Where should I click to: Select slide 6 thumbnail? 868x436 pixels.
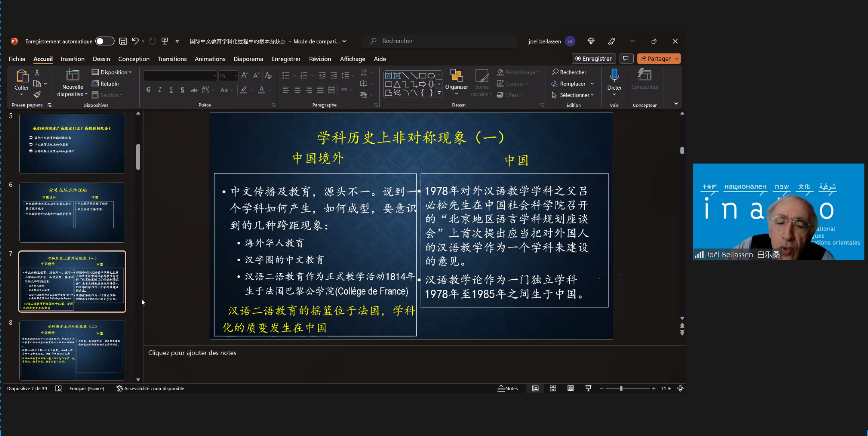pos(72,212)
